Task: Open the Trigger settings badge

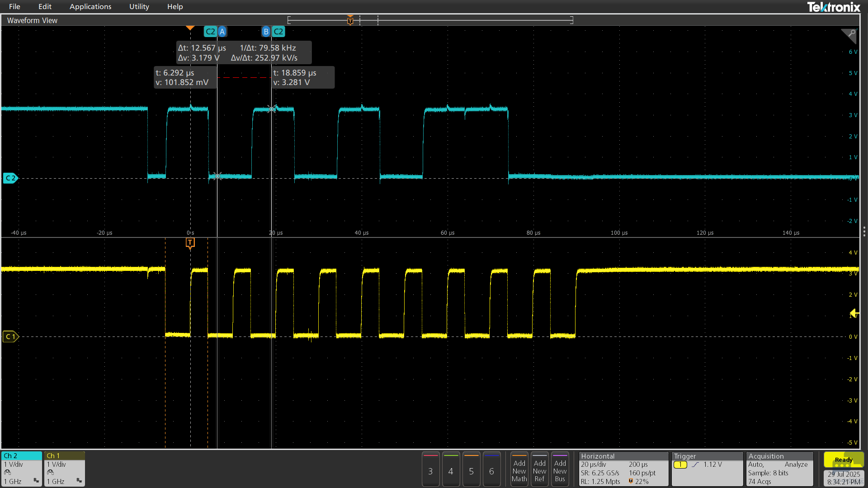Action: (x=708, y=469)
